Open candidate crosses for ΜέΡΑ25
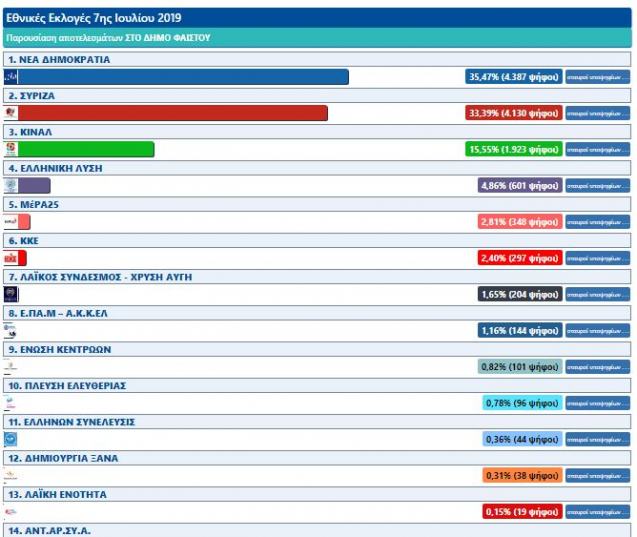 tap(598, 222)
